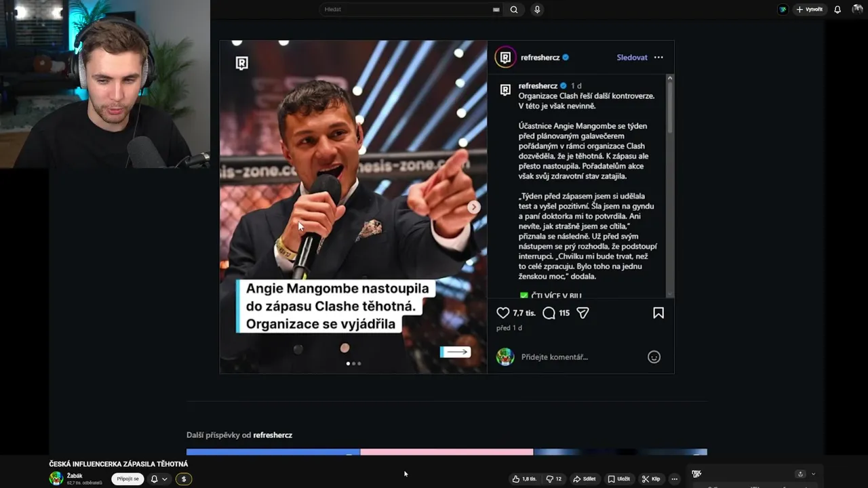View the 7,7 tis. likes count
868x488 pixels.
(524, 313)
